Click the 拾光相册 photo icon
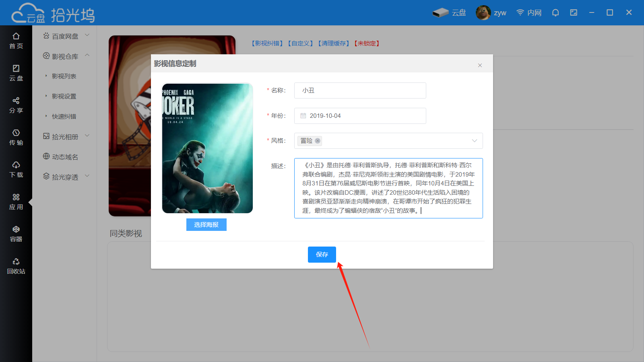Viewport: 644px width, 362px height. pos(46,136)
